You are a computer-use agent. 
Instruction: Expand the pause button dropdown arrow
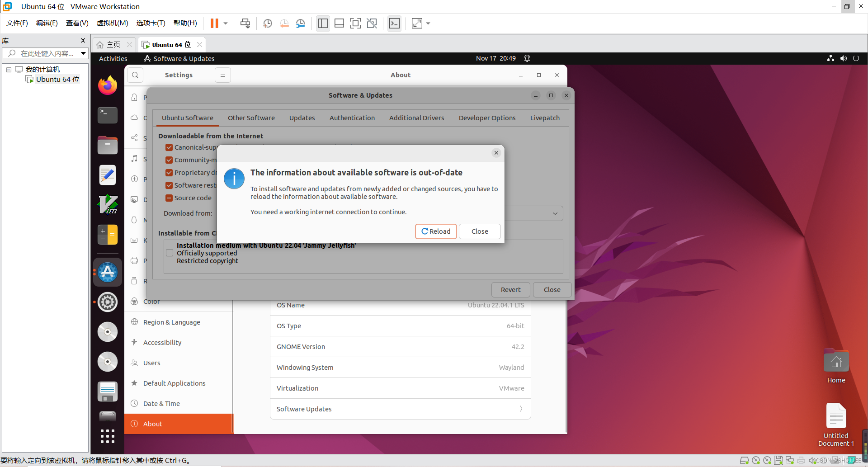[225, 24]
